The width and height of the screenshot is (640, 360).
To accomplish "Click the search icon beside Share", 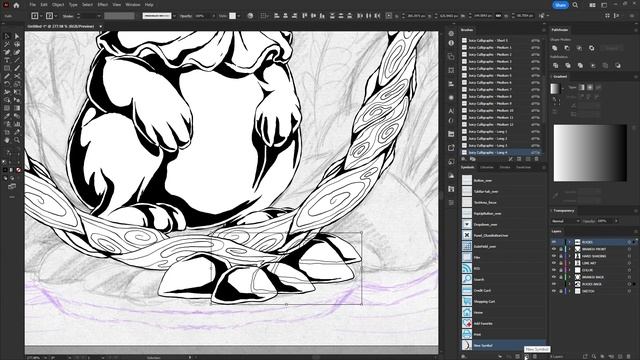I will pyautogui.click(x=575, y=5).
